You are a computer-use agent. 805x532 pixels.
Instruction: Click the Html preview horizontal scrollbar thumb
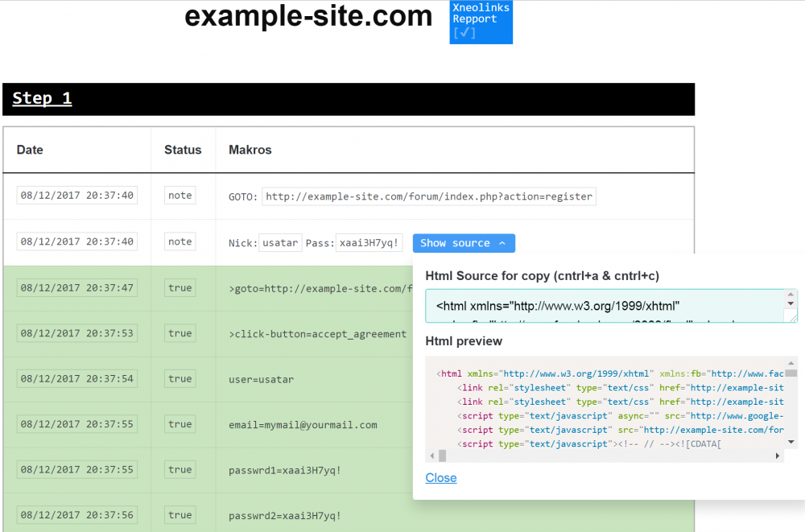(x=443, y=456)
